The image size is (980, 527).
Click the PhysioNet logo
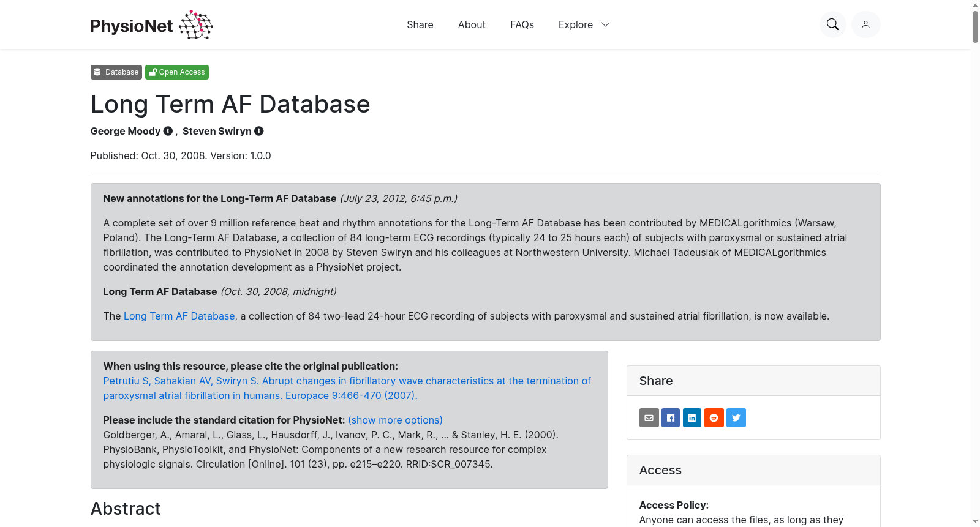[151, 24]
